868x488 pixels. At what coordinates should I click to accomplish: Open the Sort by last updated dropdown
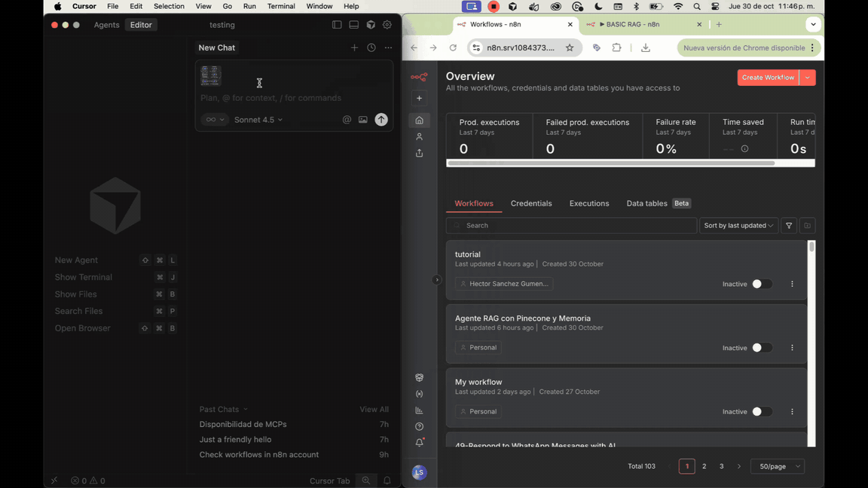[738, 225]
